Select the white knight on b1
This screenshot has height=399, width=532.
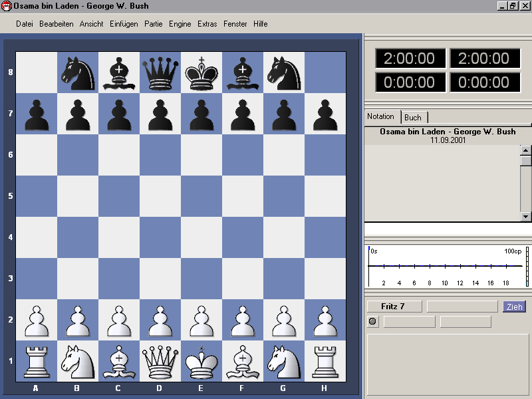coord(78,362)
